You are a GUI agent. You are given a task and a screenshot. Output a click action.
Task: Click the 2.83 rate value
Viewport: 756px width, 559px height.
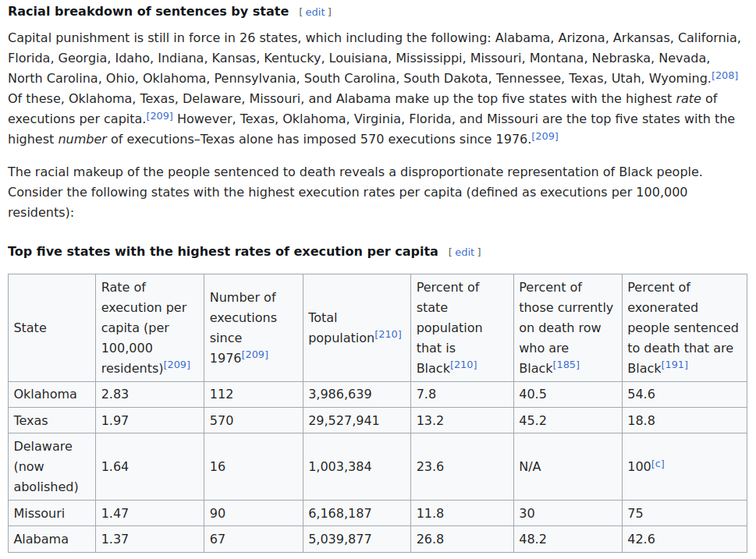tap(115, 394)
